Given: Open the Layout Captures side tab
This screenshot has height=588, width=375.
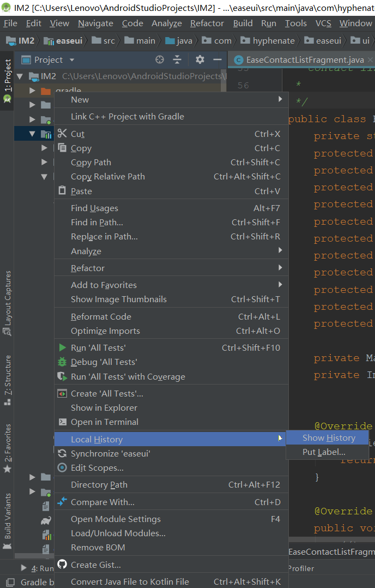Looking at the screenshot, I should click(7, 303).
